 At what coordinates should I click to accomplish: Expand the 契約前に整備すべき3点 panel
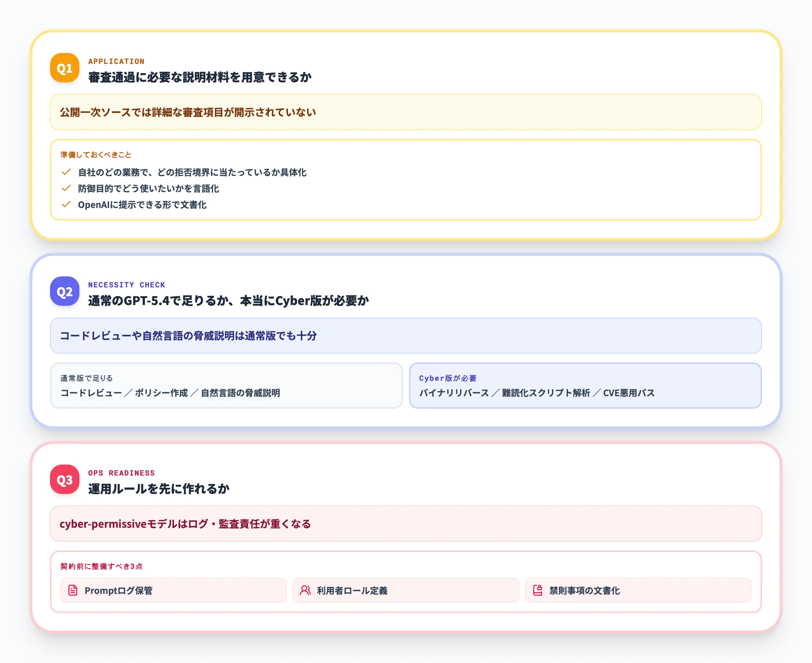point(101,566)
